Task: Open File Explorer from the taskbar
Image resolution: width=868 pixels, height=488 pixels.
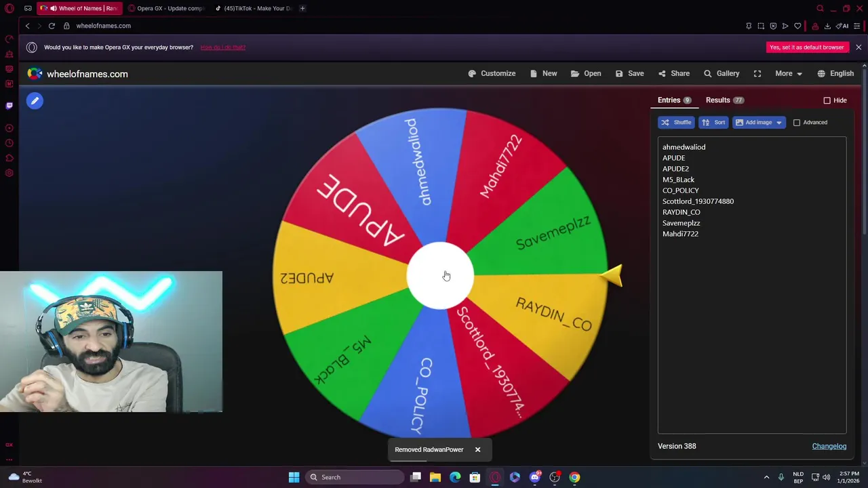Action: click(x=435, y=477)
